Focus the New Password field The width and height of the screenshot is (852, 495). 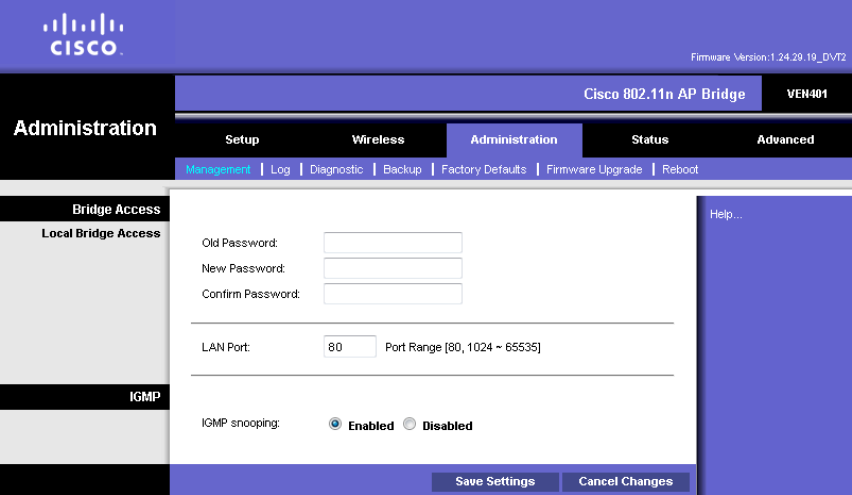click(393, 268)
